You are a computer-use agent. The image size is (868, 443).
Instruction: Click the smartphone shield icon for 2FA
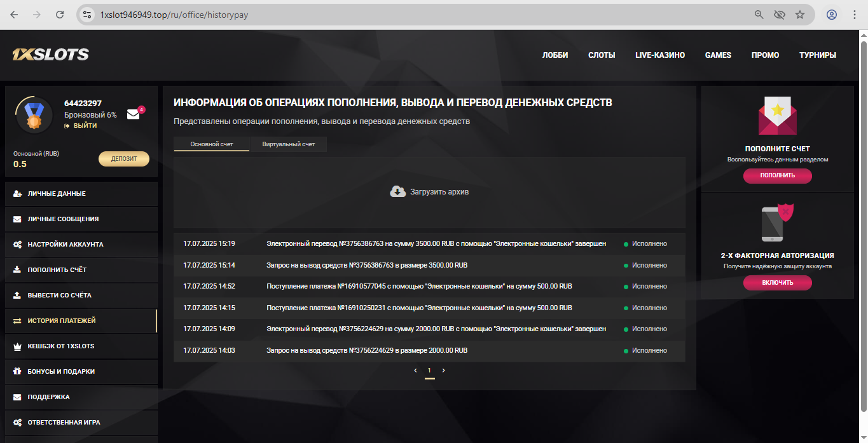coord(777,222)
